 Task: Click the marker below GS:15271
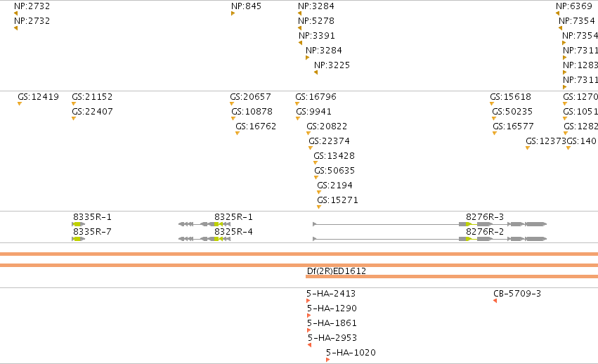click(x=319, y=207)
